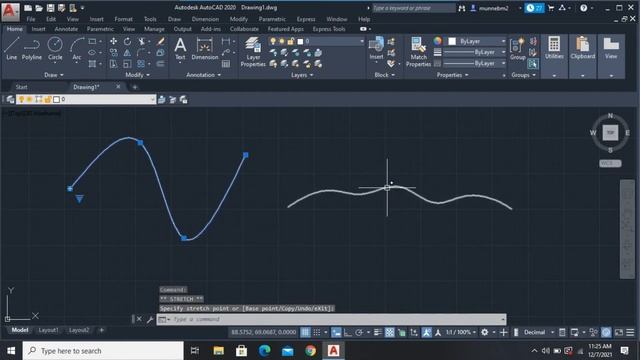Activate Match Properties tool

(418, 51)
